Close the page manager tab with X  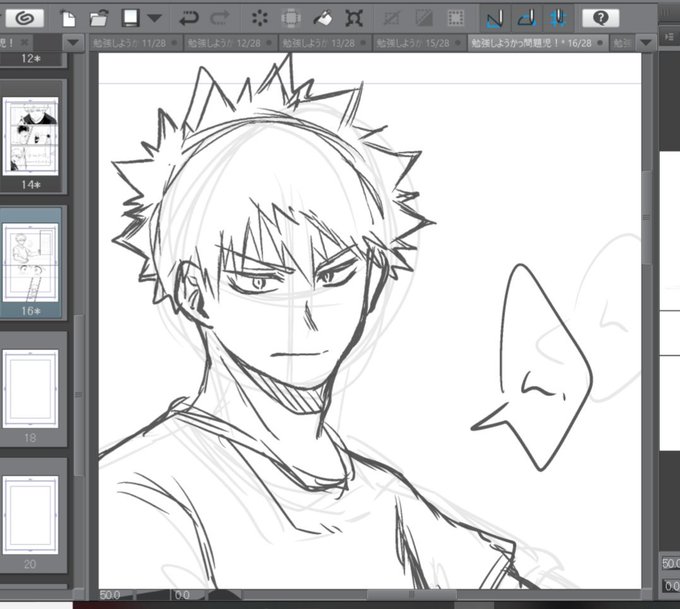click(x=25, y=43)
